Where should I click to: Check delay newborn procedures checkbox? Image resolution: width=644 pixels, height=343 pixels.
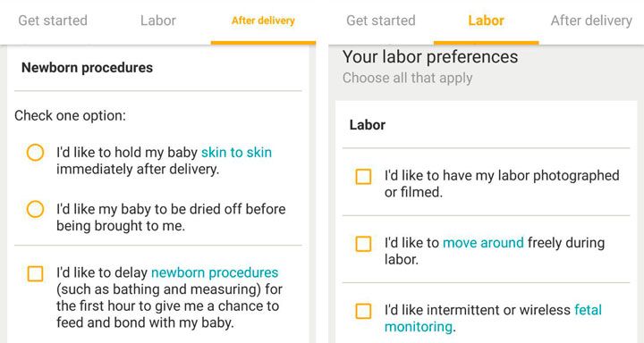click(35, 273)
